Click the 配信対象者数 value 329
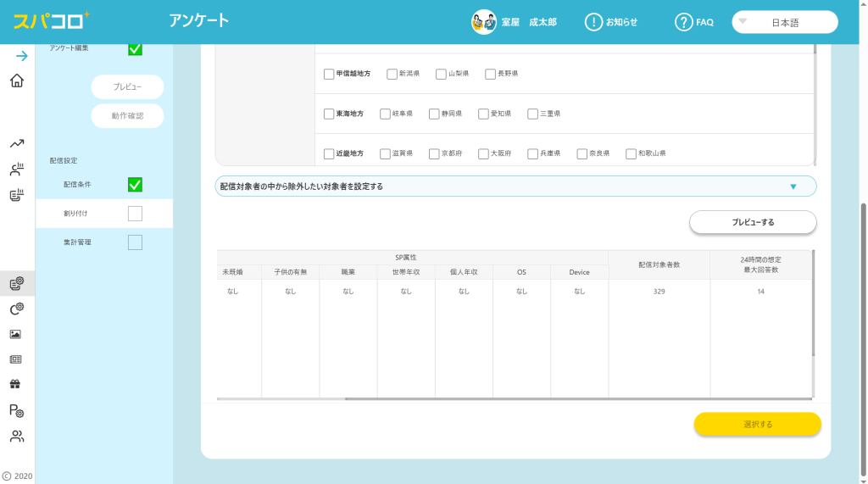 click(659, 292)
